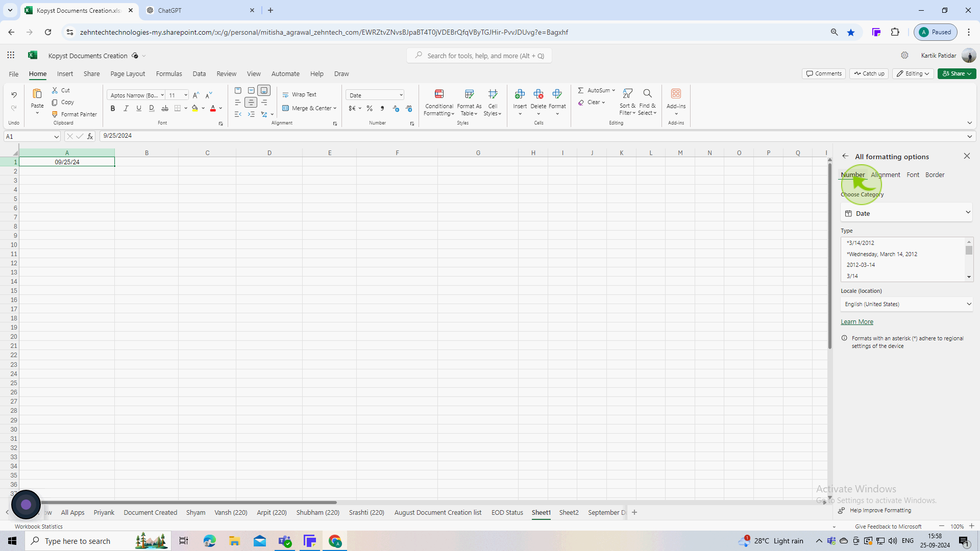Image resolution: width=980 pixels, height=551 pixels.
Task: Click the Paste clipboard icon
Action: [x=37, y=93]
